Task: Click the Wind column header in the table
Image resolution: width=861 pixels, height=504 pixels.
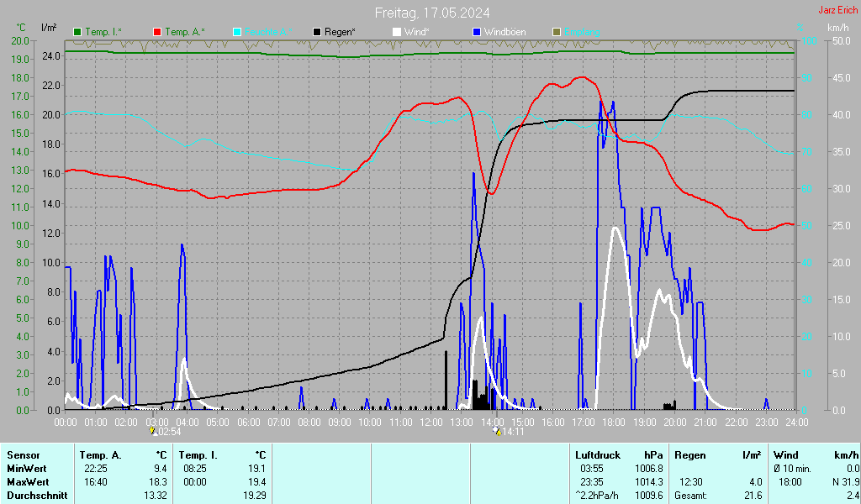Action: point(785,454)
